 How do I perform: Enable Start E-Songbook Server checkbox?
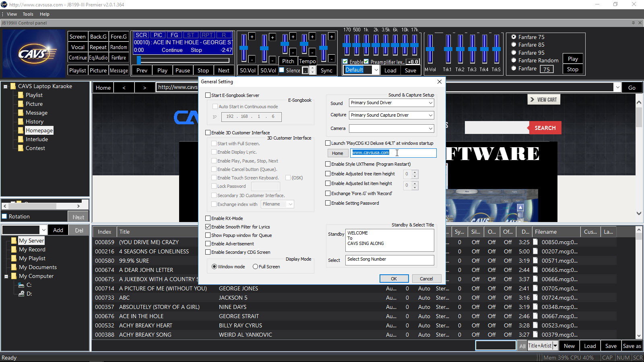(208, 95)
